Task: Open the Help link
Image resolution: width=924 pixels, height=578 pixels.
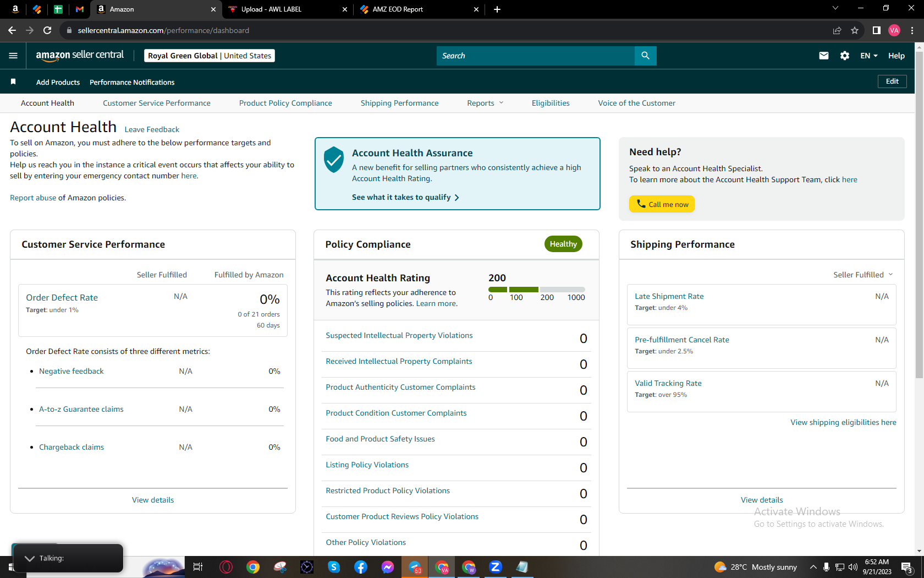Action: tap(897, 56)
